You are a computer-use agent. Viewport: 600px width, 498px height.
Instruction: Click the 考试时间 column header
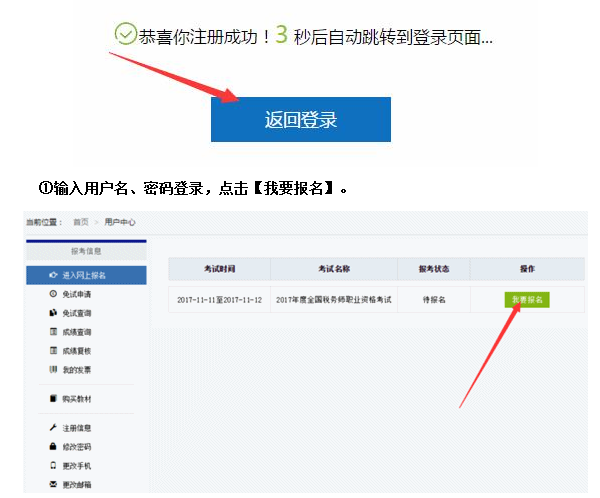tap(219, 269)
